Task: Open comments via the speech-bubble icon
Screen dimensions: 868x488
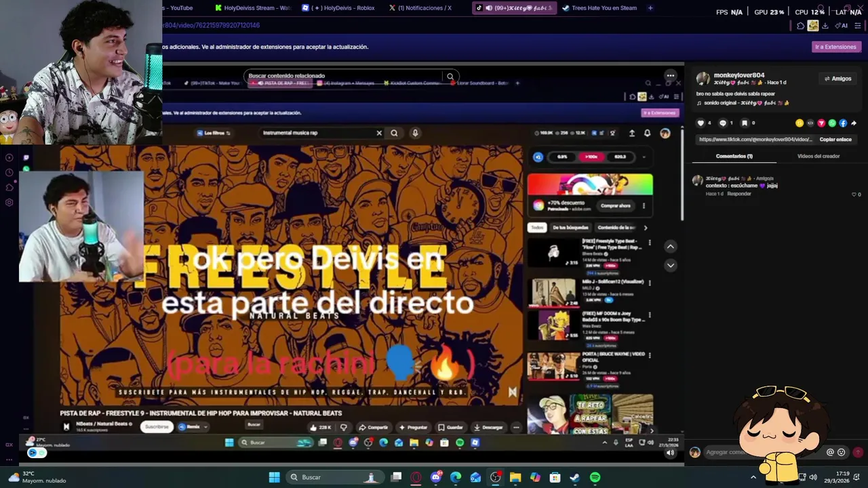Action: pos(722,123)
